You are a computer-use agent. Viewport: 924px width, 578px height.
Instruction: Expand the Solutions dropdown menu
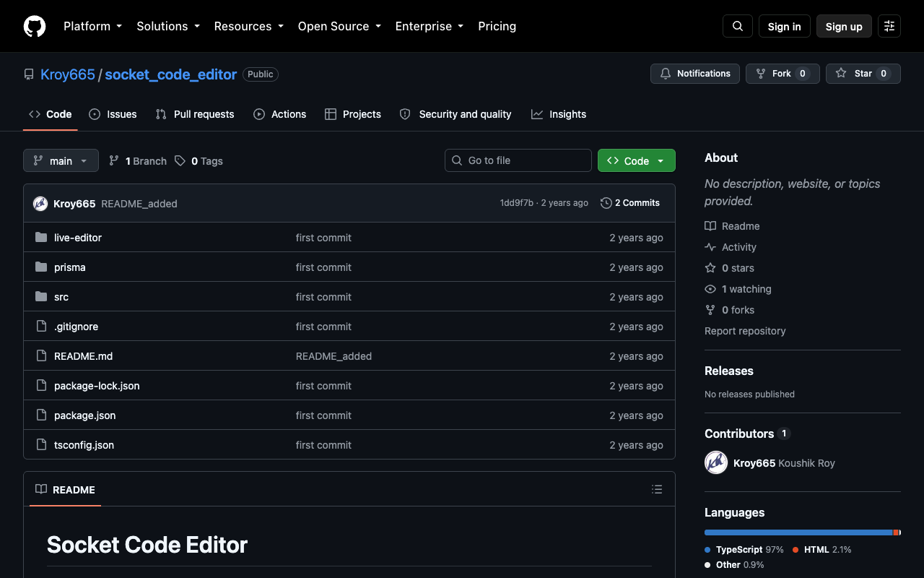pos(169,26)
